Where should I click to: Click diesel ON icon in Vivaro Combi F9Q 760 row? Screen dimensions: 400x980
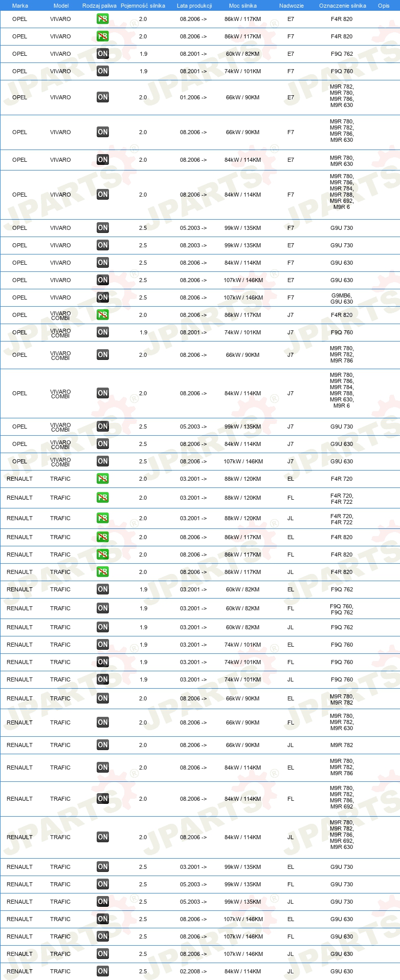103,332
